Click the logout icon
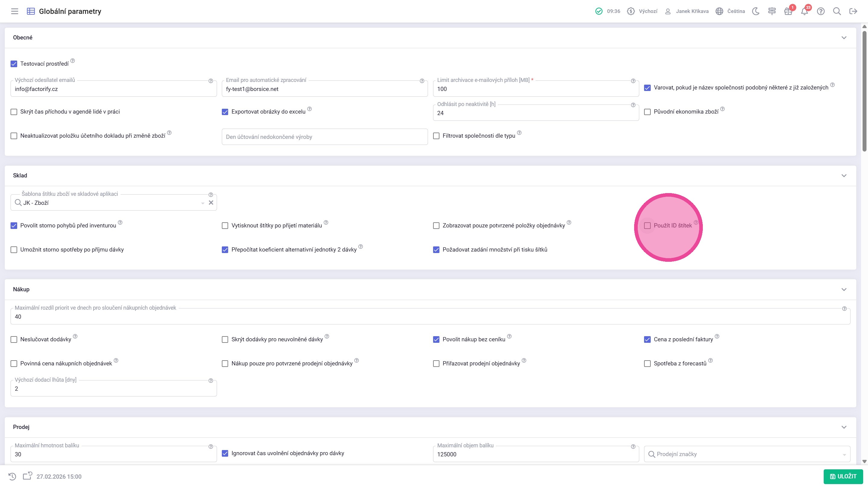 click(853, 11)
